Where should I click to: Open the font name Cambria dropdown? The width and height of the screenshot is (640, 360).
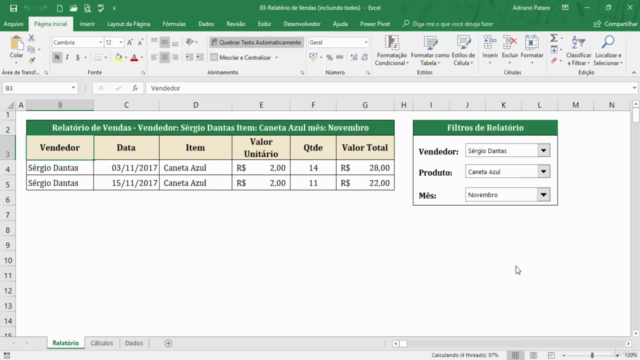(x=100, y=42)
